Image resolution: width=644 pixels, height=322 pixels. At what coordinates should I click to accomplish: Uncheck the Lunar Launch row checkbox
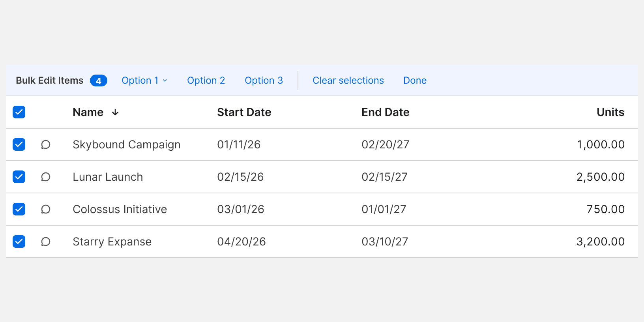coord(19,177)
